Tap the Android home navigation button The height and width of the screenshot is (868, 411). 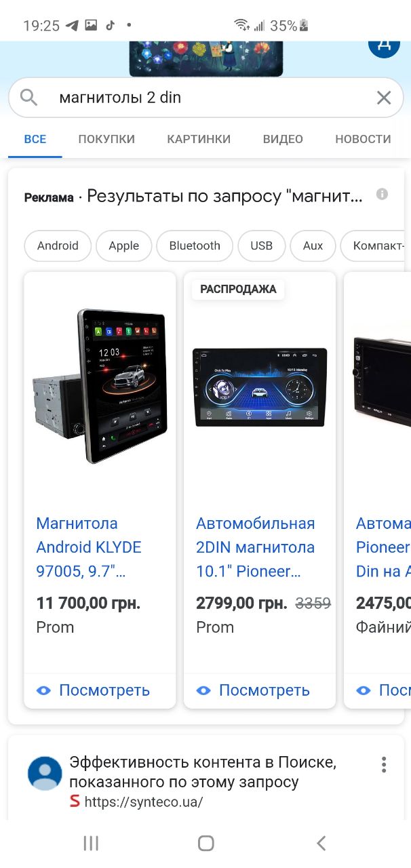pyautogui.click(x=206, y=843)
